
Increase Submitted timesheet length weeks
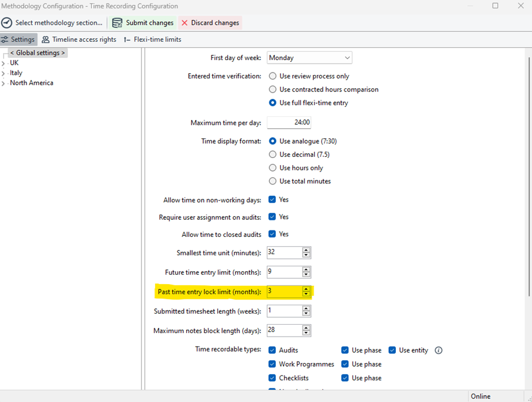click(x=306, y=308)
